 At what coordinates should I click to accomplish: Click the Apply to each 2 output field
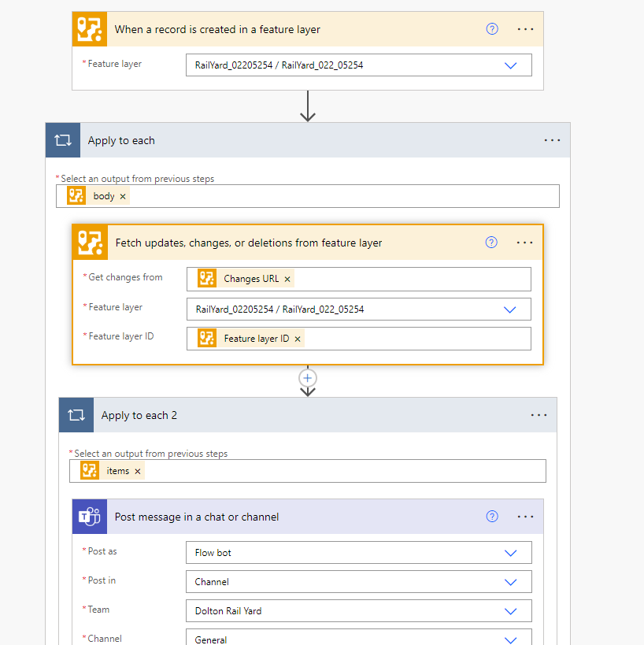[x=308, y=471]
